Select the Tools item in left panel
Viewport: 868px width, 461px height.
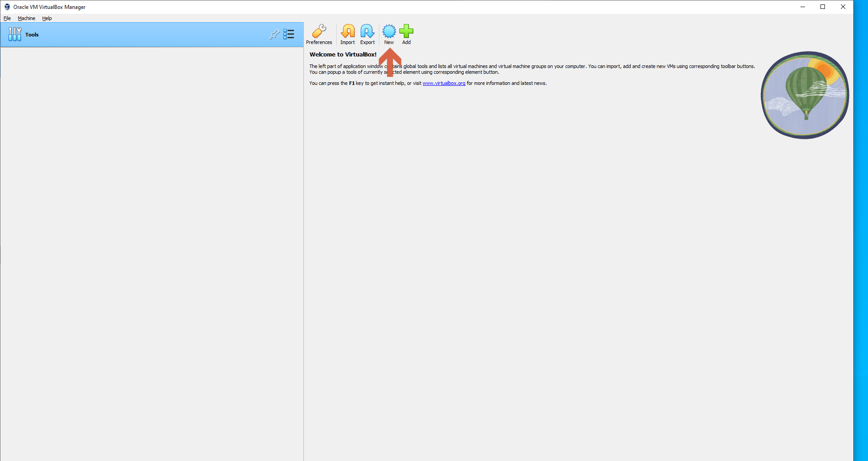click(32, 35)
